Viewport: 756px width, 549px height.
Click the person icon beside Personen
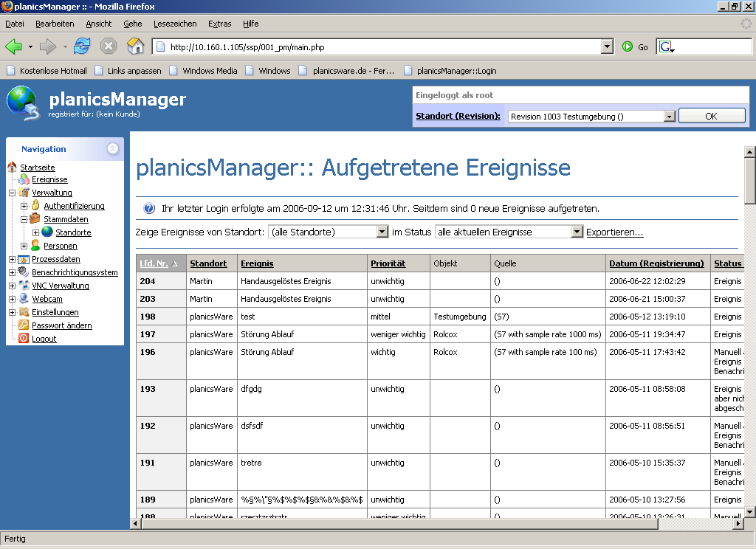pos(35,245)
